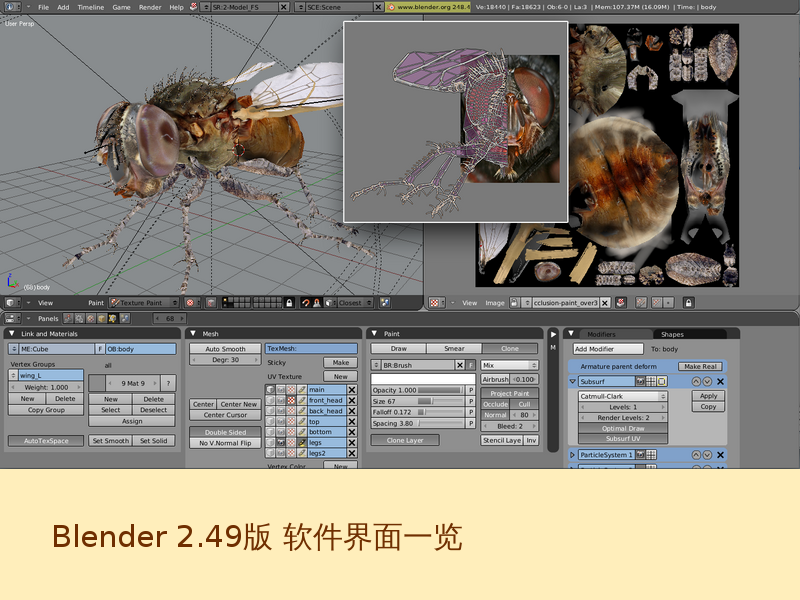Unlink the BR:Brush datablock with X

[x=460, y=365]
